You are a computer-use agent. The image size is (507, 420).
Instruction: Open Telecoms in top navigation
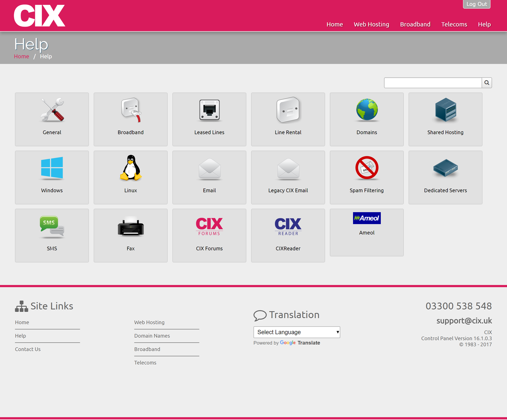click(454, 24)
